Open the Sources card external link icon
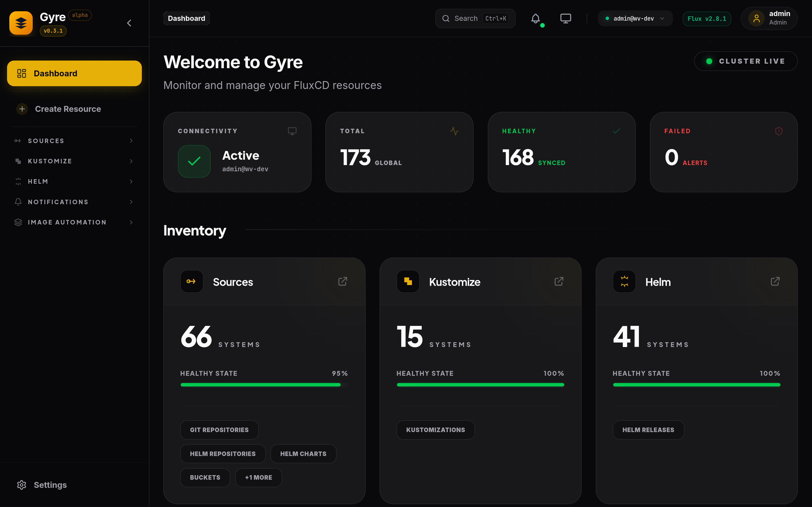The width and height of the screenshot is (812, 507). [x=343, y=281]
